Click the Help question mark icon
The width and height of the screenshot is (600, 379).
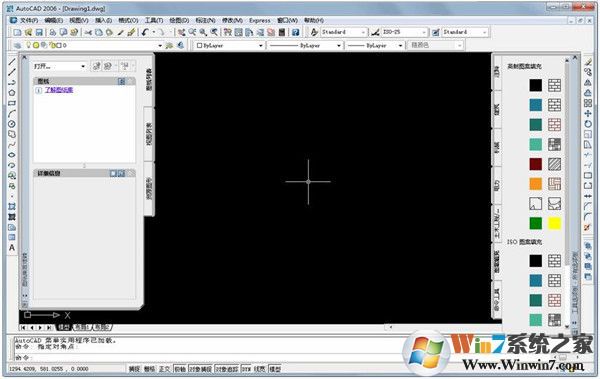tap(295, 33)
